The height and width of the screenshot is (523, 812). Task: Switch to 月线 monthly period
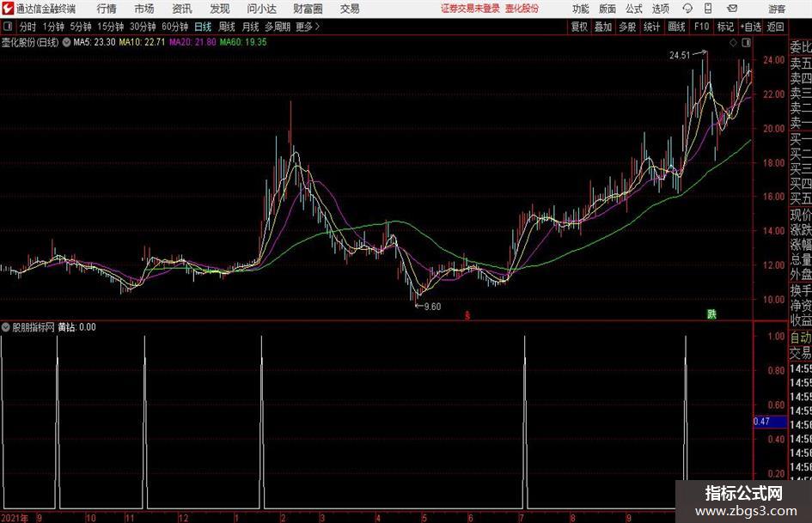(x=250, y=27)
